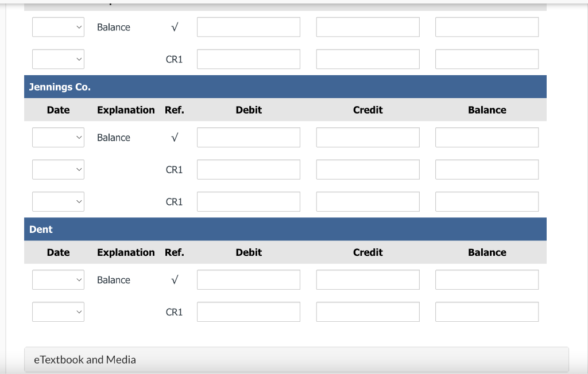This screenshot has height=374, width=588.
Task: Open the date dropdown on the top CR1 row
Action: (58, 59)
